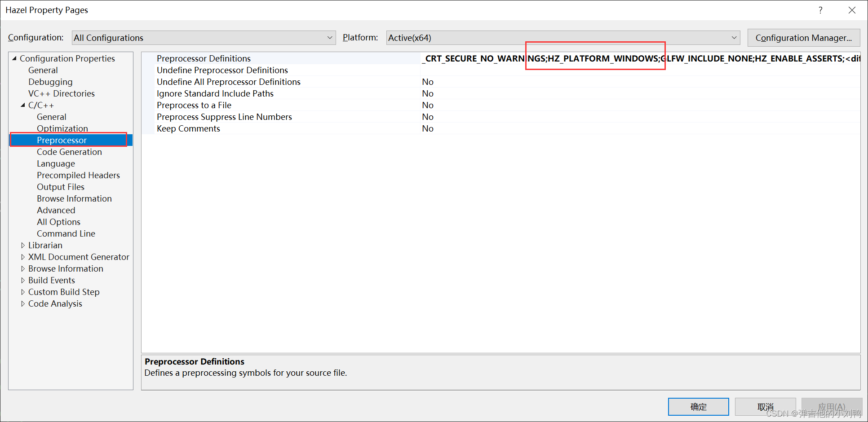The height and width of the screenshot is (422, 868).
Task: Open the All Options page
Action: point(59,222)
